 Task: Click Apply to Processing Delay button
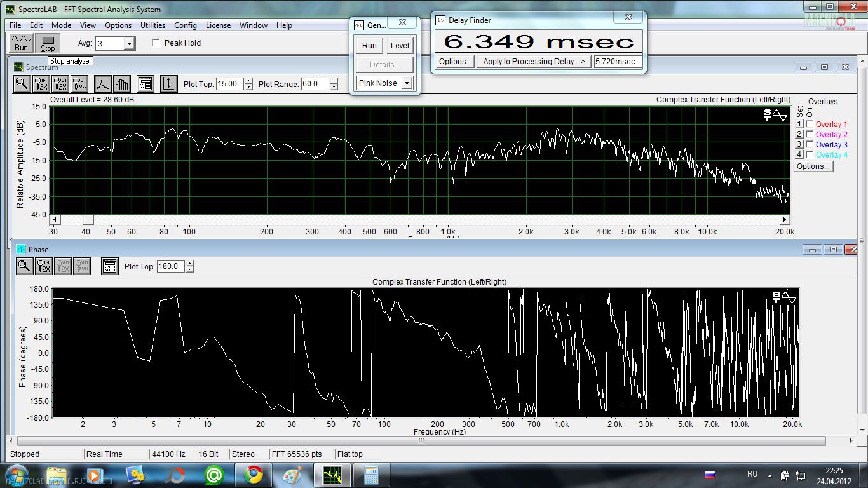point(534,62)
